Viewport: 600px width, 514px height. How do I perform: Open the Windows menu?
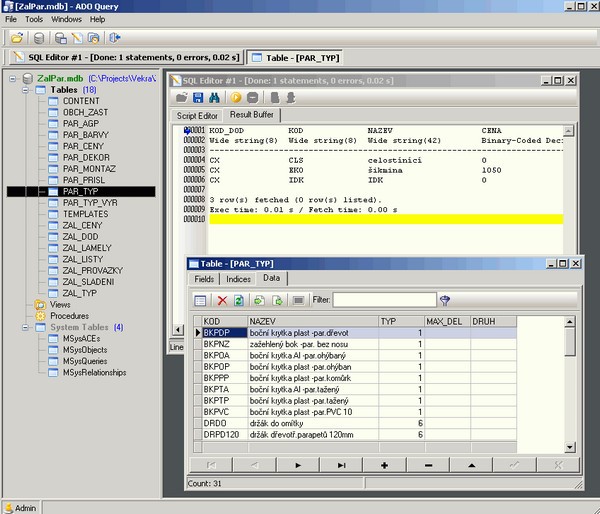(x=66, y=19)
